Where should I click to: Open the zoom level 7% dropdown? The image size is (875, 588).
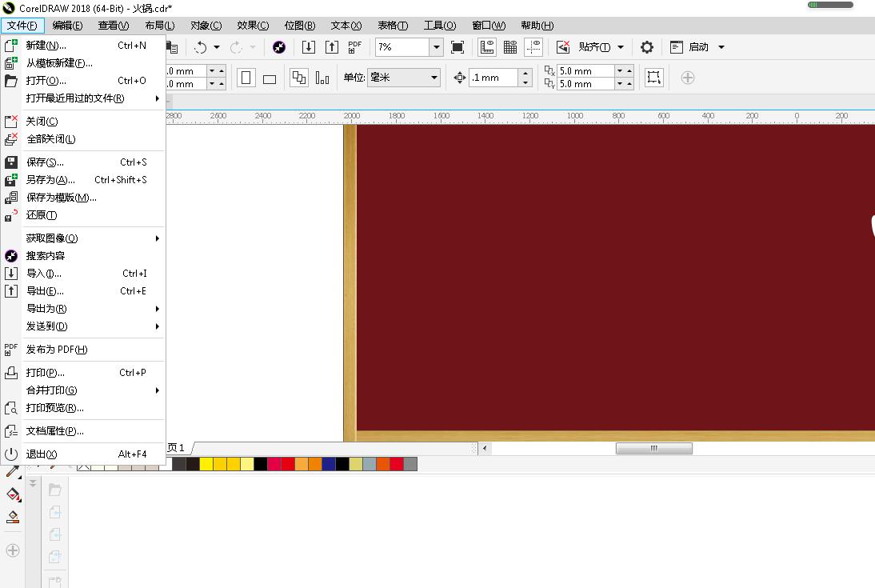click(x=436, y=47)
